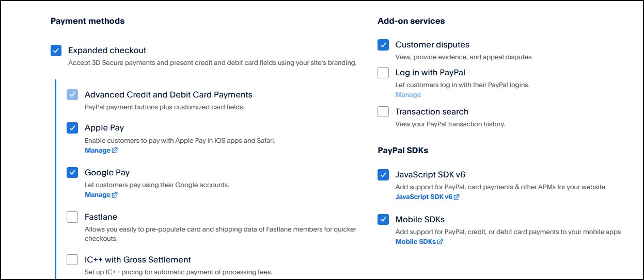The image size is (644, 280).
Task: Open the Mobile SDKs documentation link
Action: [x=415, y=241]
